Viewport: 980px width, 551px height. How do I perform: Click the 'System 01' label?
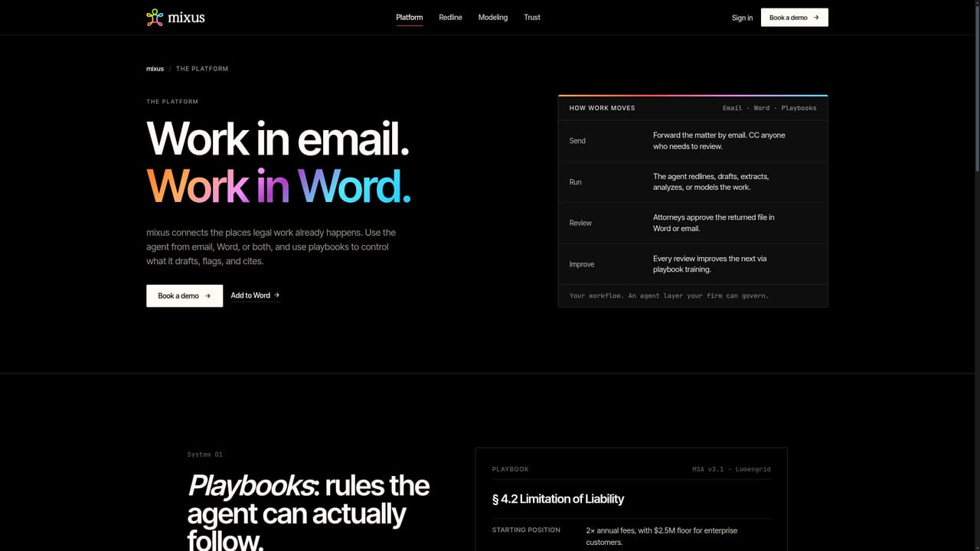[x=204, y=455]
